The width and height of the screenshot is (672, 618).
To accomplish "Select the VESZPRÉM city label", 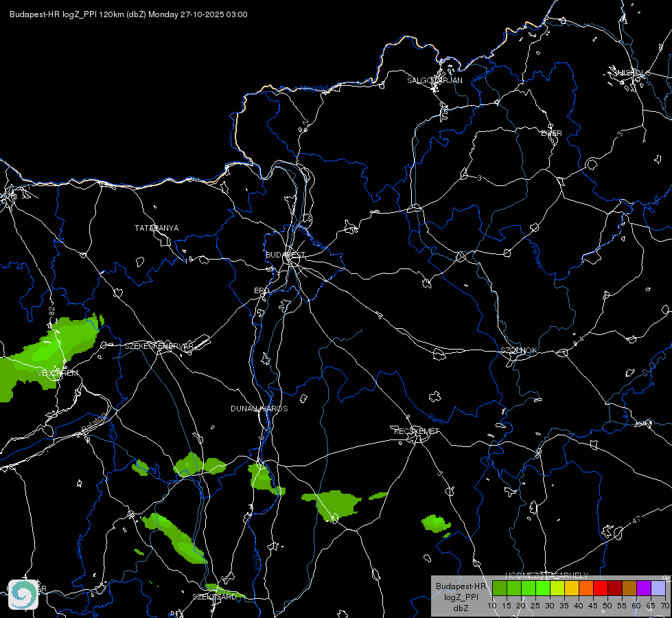I will pos(58,373).
